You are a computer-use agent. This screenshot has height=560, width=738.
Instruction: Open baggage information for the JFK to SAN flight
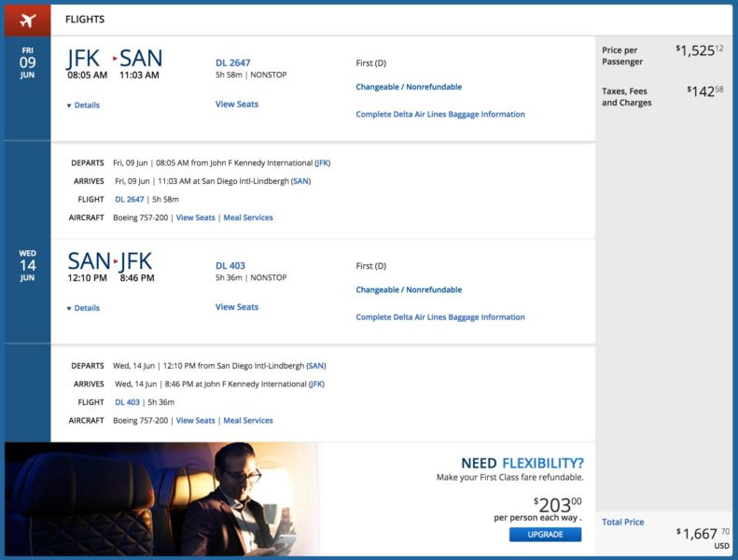440,115
